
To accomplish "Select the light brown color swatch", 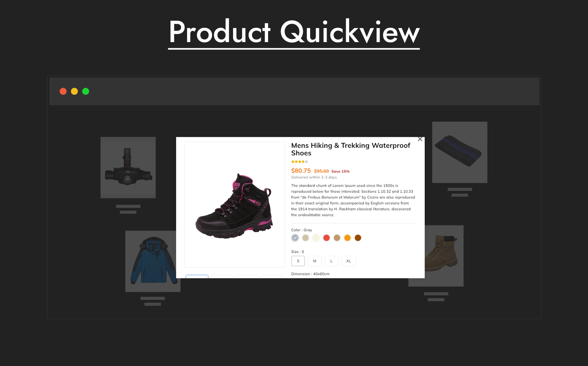I will (x=337, y=238).
